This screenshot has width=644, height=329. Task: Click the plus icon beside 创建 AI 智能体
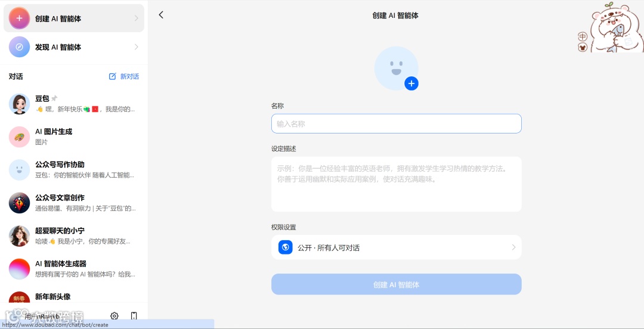19,18
